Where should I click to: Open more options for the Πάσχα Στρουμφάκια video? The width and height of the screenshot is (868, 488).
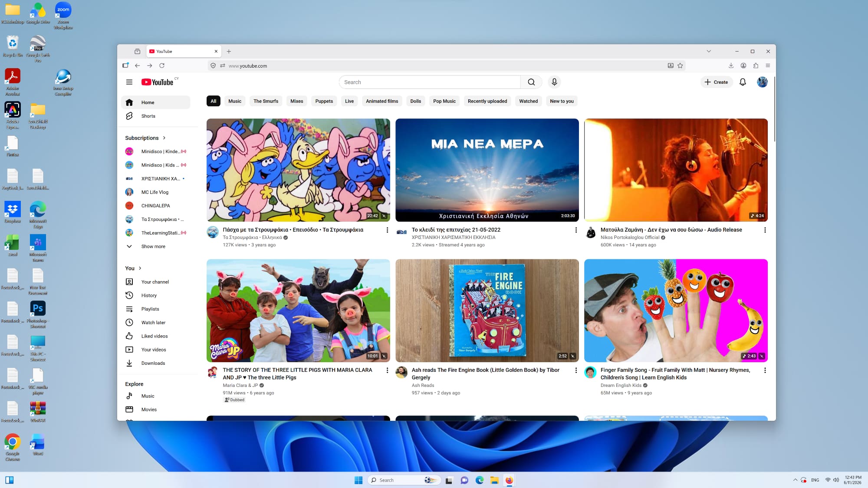(x=387, y=230)
